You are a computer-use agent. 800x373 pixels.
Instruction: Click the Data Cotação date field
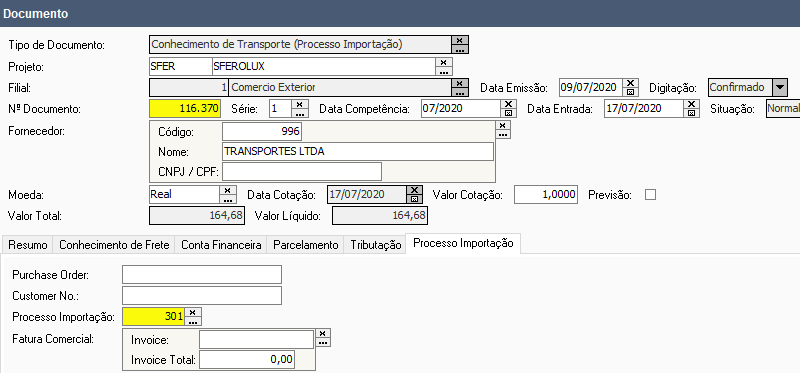click(x=367, y=194)
